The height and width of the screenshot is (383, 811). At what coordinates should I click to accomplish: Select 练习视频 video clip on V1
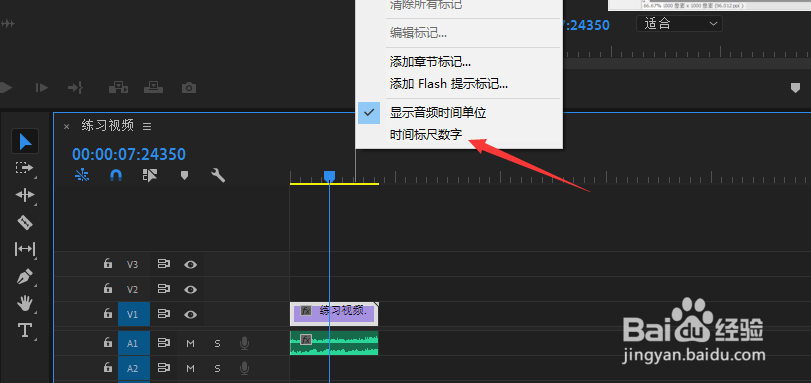point(334,314)
